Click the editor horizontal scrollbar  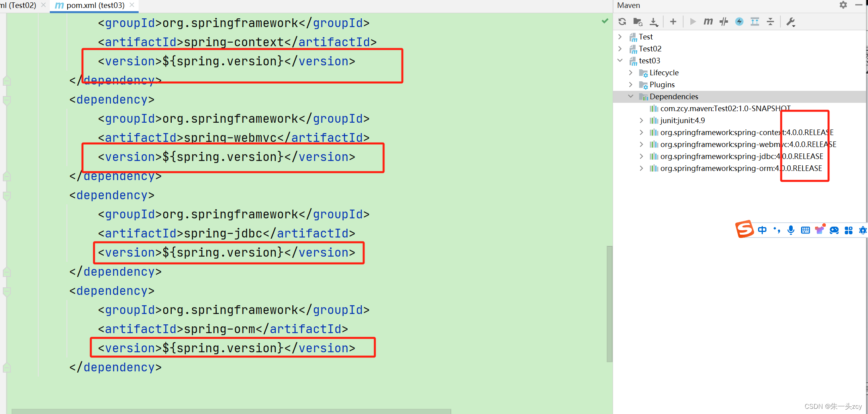[x=231, y=411]
